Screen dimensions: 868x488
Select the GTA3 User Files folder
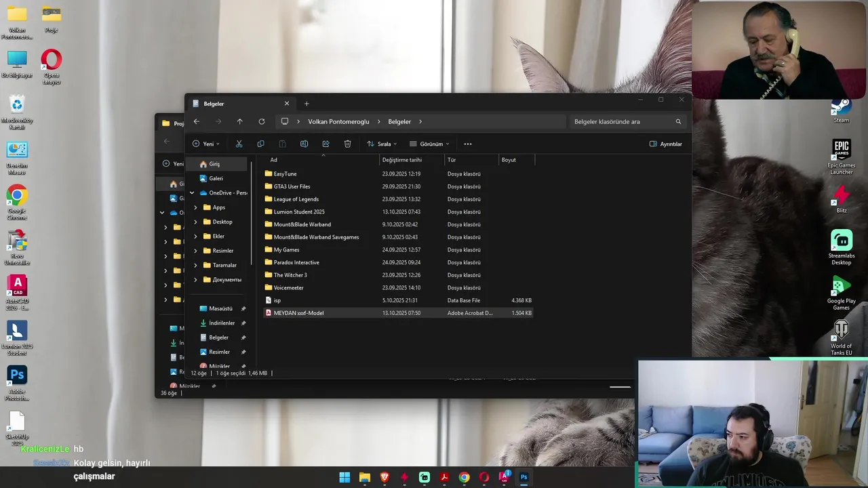399,186
